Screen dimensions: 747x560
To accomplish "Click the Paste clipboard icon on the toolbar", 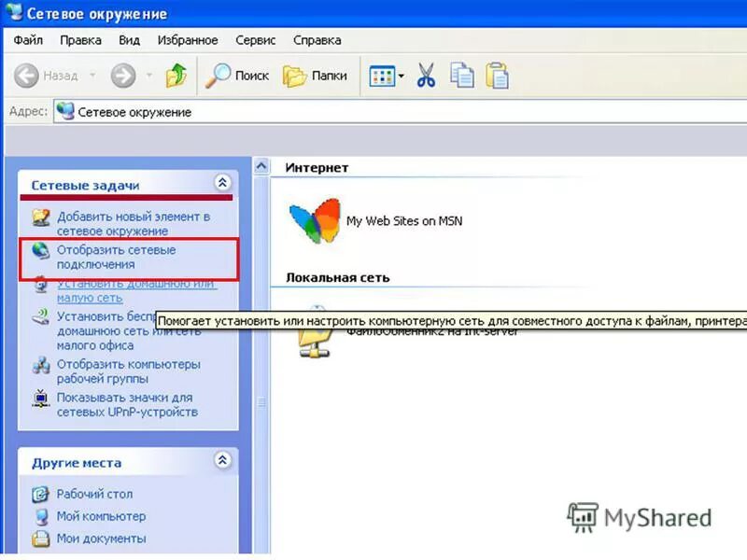I will (x=498, y=76).
